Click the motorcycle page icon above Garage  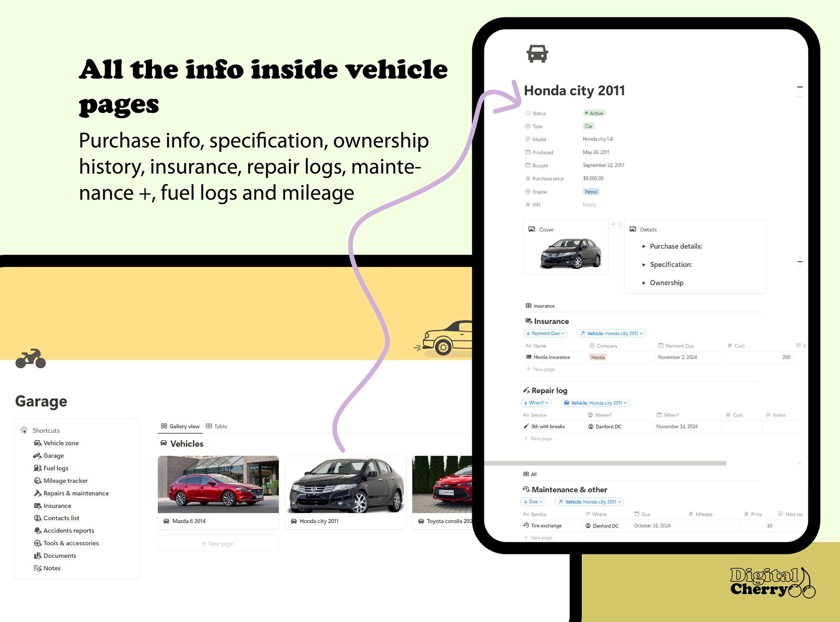[31, 358]
